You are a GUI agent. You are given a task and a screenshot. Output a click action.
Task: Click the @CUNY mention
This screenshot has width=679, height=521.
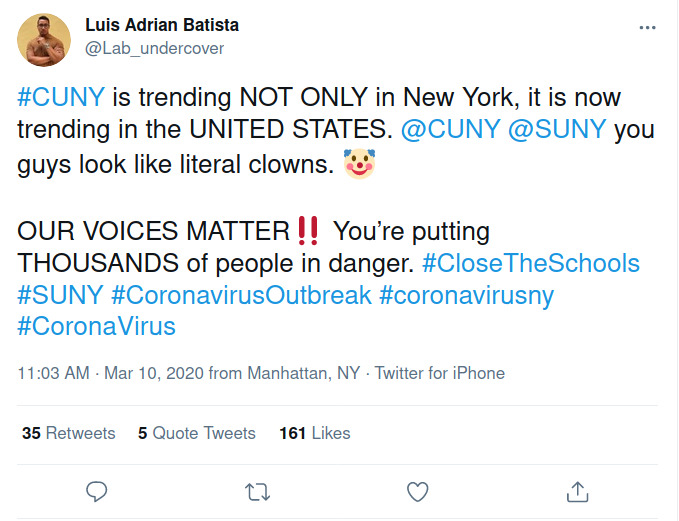pos(452,131)
